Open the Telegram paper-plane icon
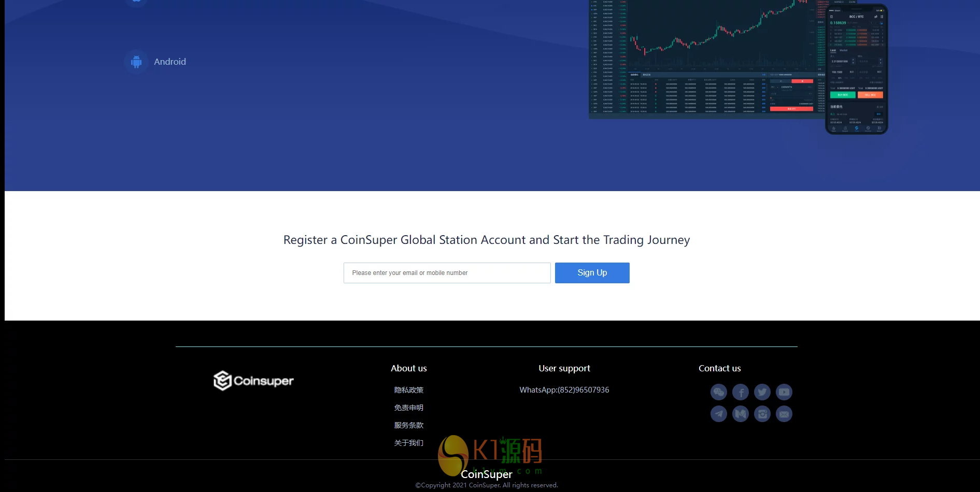The height and width of the screenshot is (492, 980). click(x=719, y=414)
